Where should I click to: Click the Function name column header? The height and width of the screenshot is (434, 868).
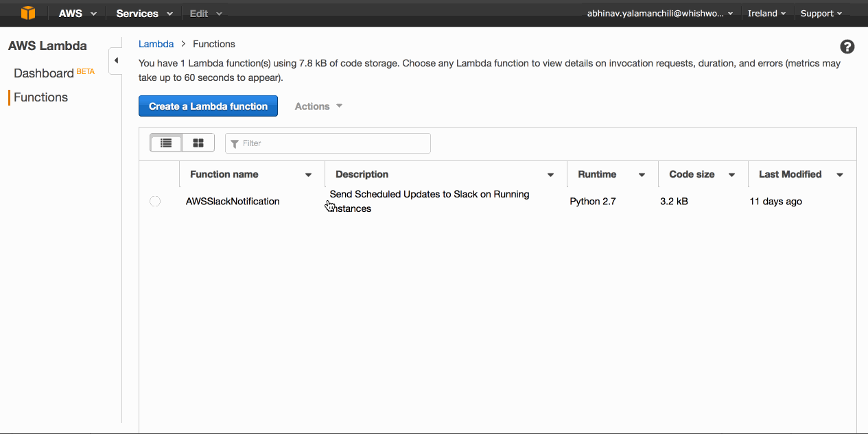[224, 174]
